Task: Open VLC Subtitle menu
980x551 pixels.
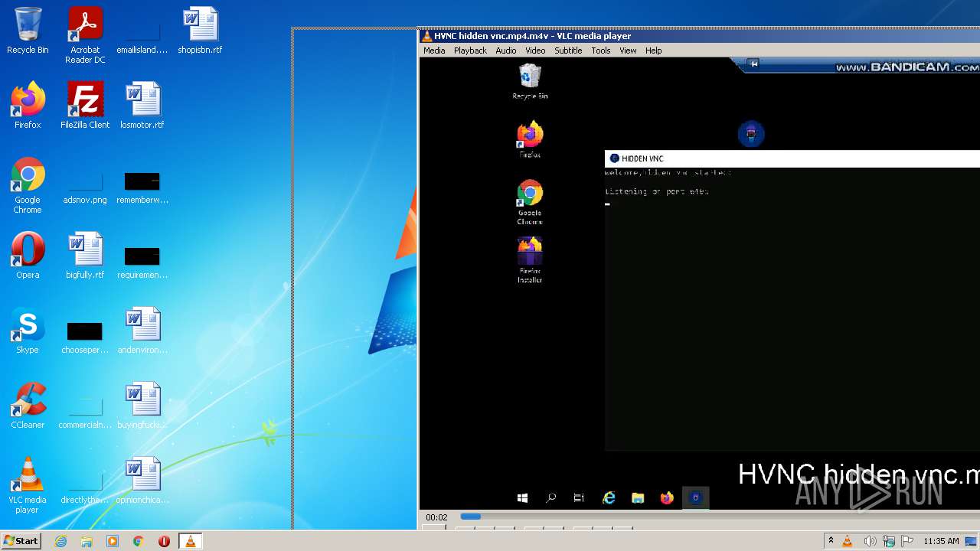Action: pos(568,51)
